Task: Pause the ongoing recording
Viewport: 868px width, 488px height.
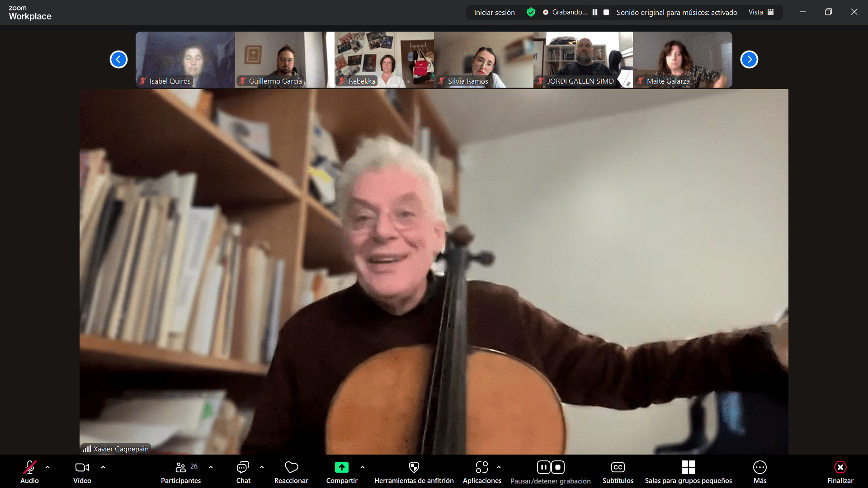Action: click(544, 467)
